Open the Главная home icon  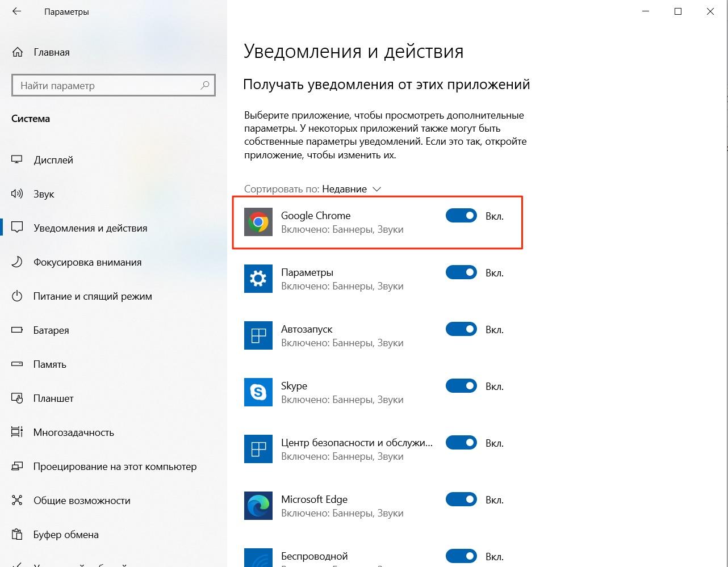(x=18, y=52)
